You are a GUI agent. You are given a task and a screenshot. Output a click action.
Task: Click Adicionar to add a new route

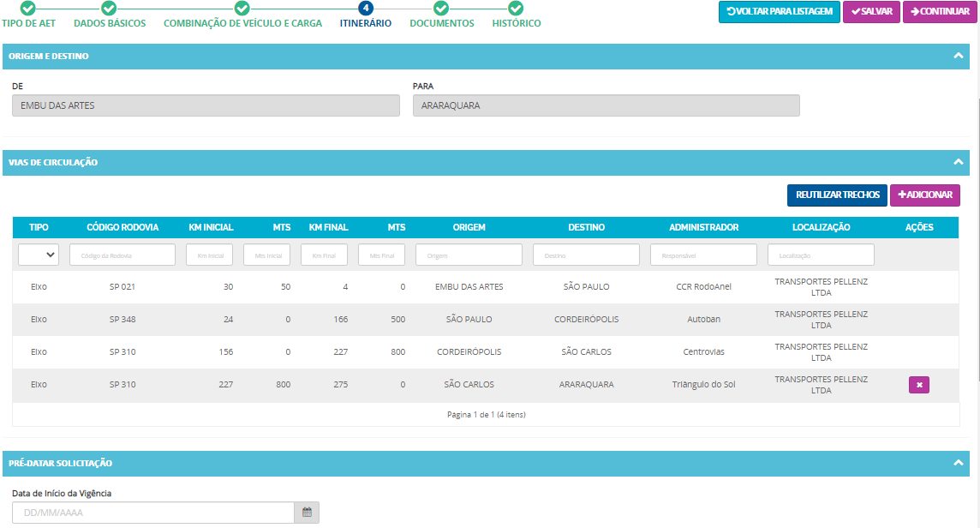pyautogui.click(x=924, y=195)
